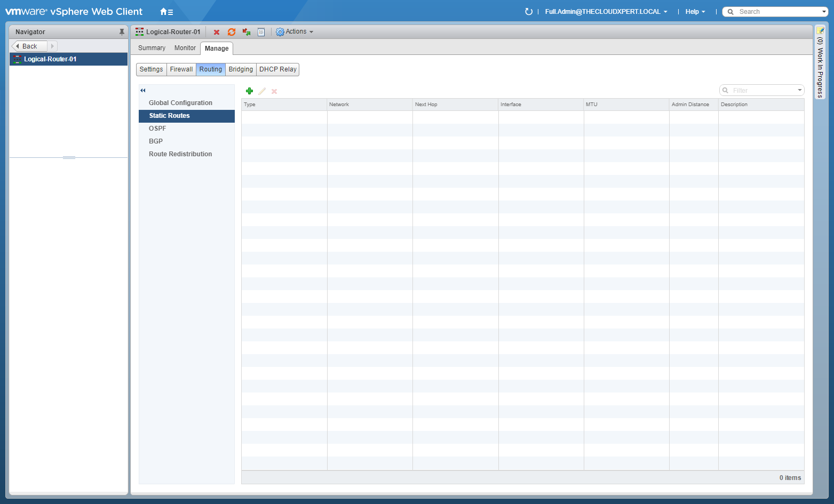Collapse the routing categories side panel
Image resolution: width=834 pixels, height=504 pixels.
pyautogui.click(x=143, y=91)
